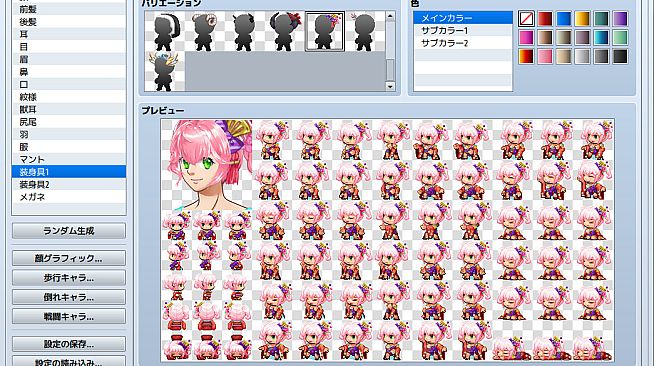Click the 設定の保存... button
Image resolution: width=654 pixels, height=366 pixels.
coord(69,344)
